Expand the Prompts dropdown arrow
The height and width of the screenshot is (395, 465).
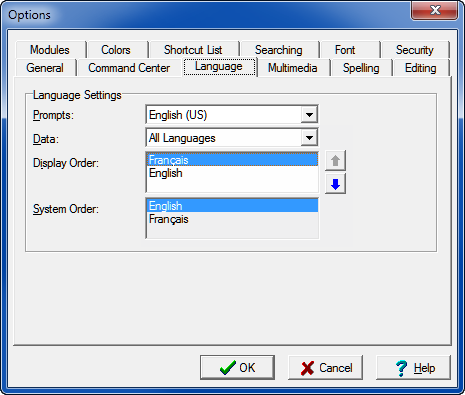click(x=309, y=115)
